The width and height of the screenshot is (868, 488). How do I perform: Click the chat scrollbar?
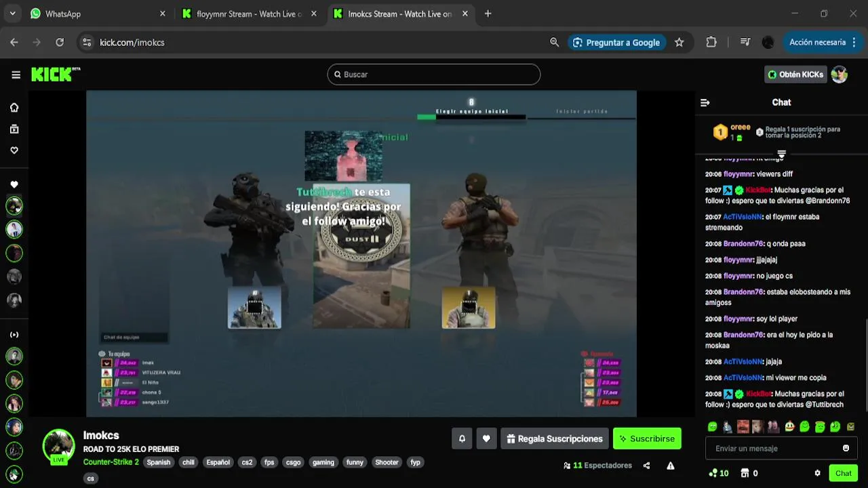pos(865,365)
